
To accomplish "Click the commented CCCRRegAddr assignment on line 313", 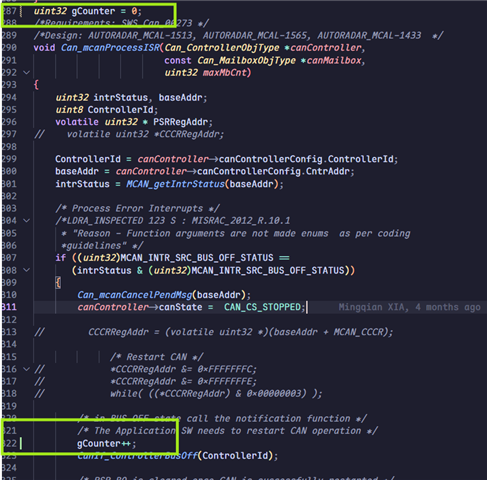I will [240, 332].
